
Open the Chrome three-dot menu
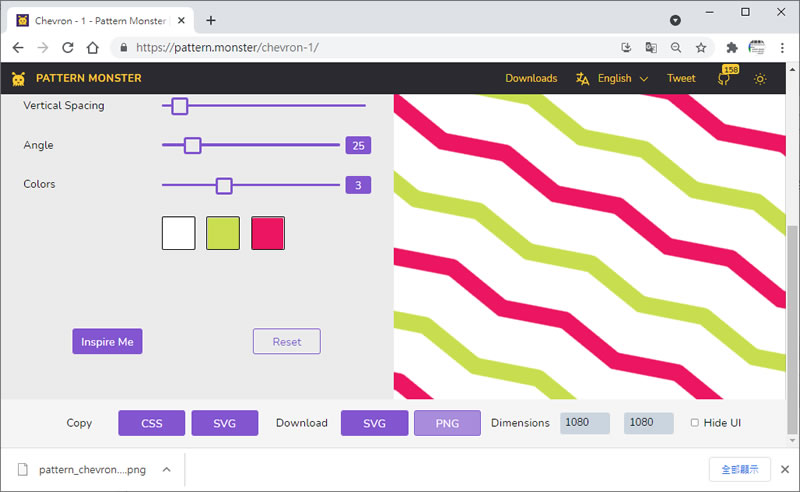coord(782,47)
